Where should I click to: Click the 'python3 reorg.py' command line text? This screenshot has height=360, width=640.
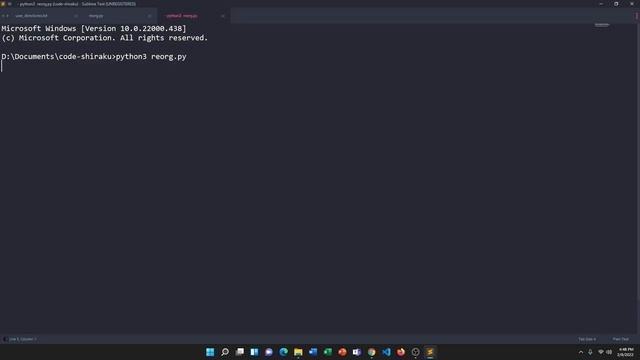click(x=151, y=56)
